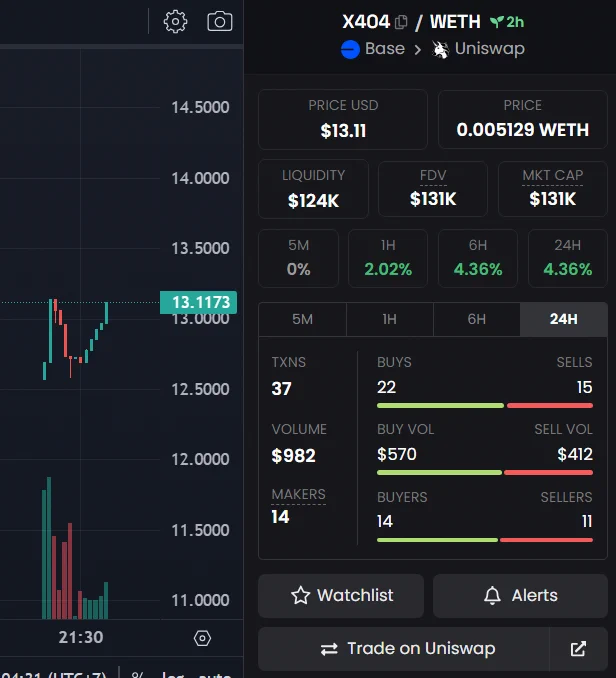Take chart snapshot with camera icon
Image resolution: width=616 pixels, height=678 pixels.
click(x=220, y=21)
